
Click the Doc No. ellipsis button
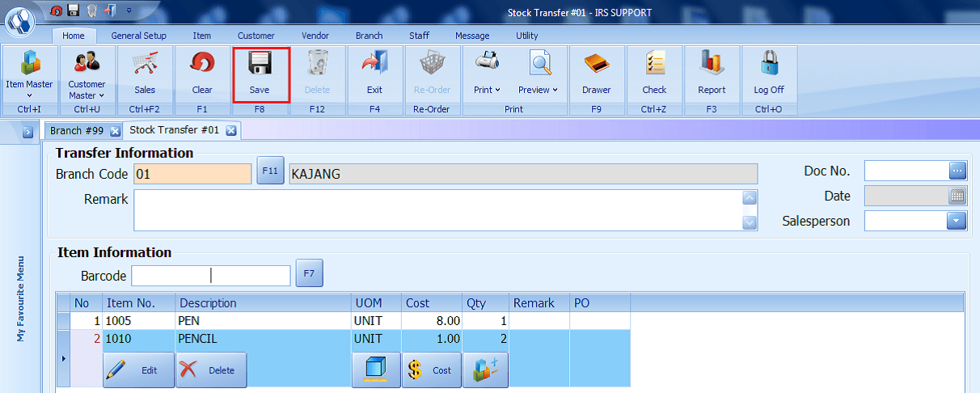957,171
